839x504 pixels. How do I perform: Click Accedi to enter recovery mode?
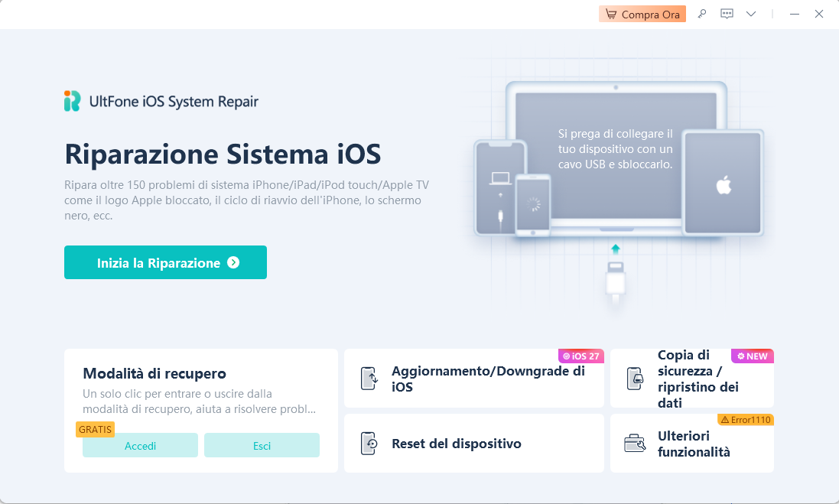(140, 445)
